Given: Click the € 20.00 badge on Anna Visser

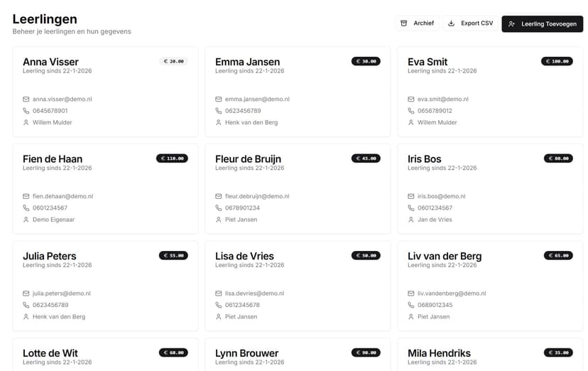Looking at the screenshot, I should (173, 61).
